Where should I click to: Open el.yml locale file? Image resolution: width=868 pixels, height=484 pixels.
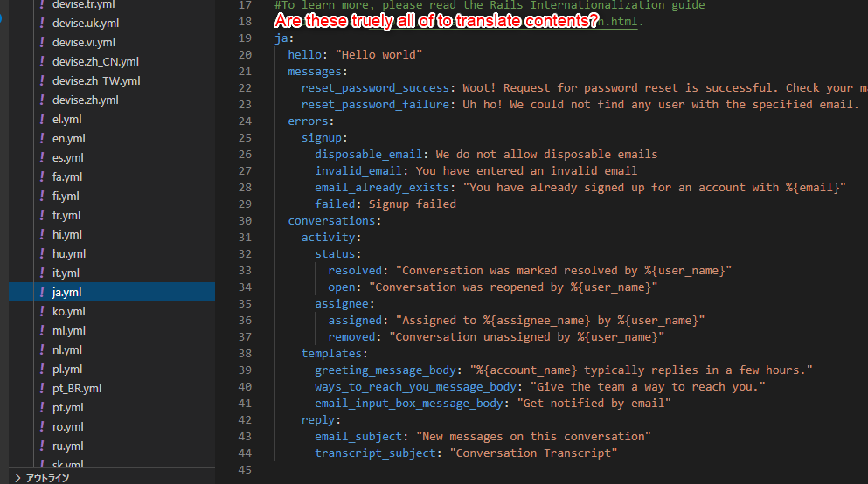(x=67, y=120)
